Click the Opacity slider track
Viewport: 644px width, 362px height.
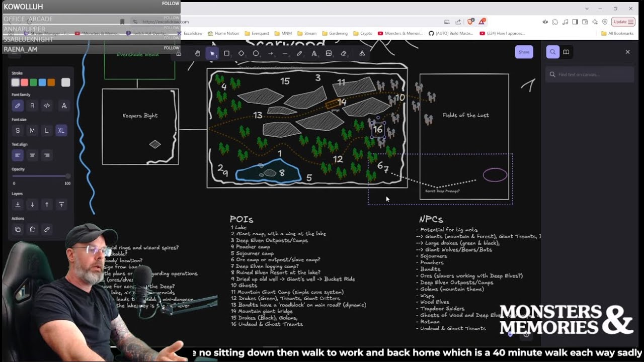pyautogui.click(x=41, y=176)
